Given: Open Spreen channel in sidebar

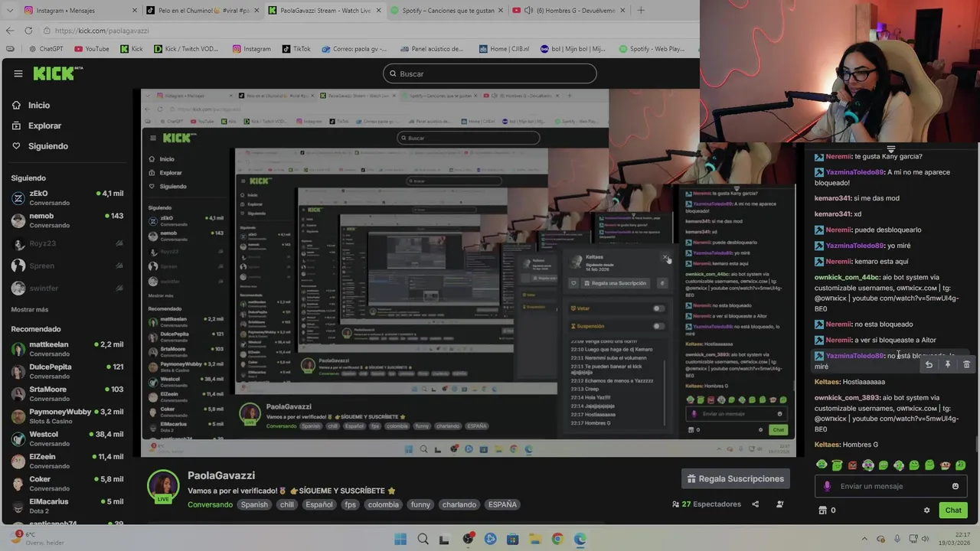Looking at the screenshot, I should (67, 266).
